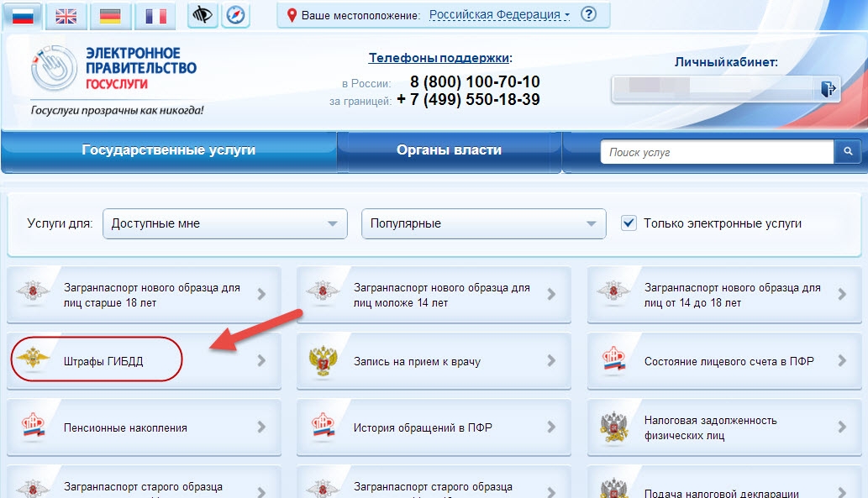Screen dimensions: 868x498
Task: Click emblem beside Загранпаспорт для лиц от 14 до 18
Action: [613, 291]
